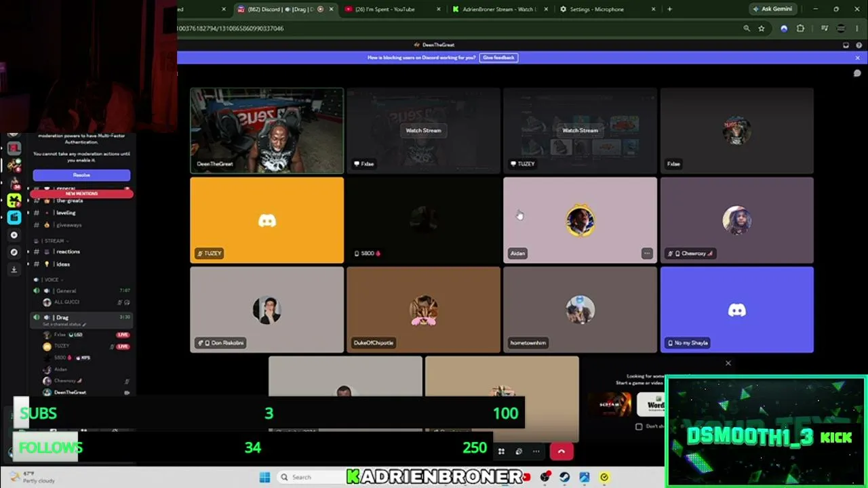Screen dimensions: 868x488
Task: Show the call chat panel
Action: [x=857, y=73]
